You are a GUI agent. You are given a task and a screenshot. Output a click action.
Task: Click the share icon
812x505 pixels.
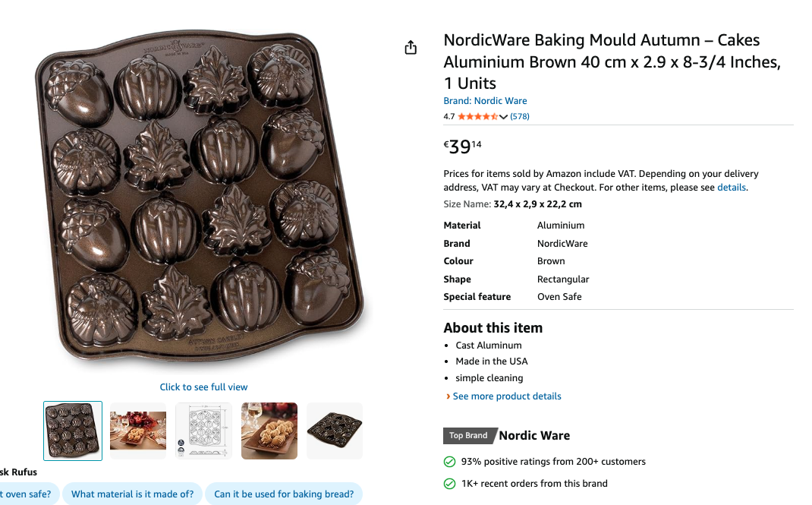[411, 46]
